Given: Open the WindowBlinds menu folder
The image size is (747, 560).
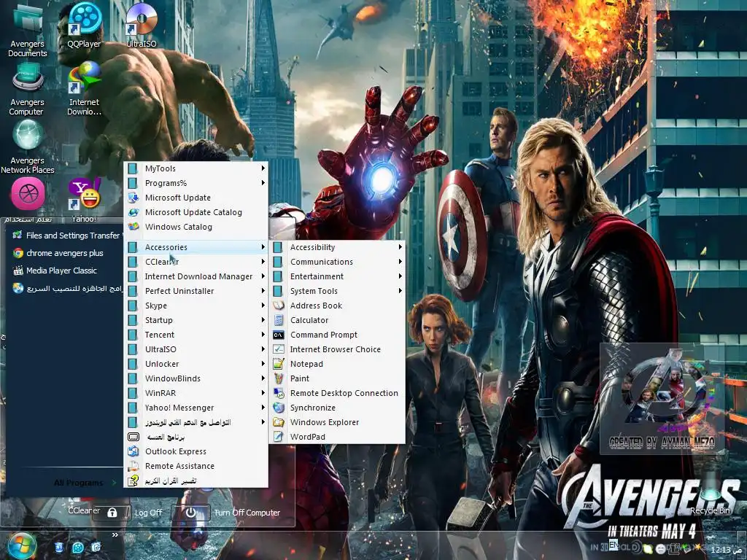Looking at the screenshot, I should pos(196,378).
